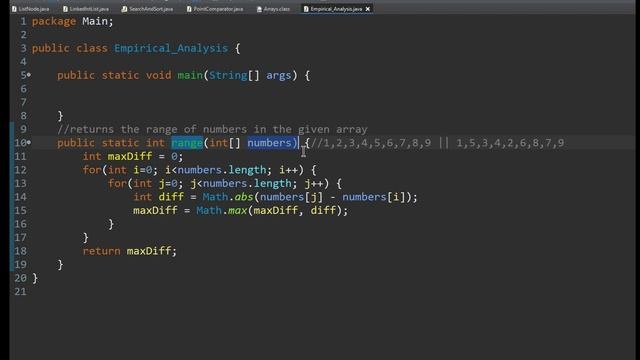Click line number 21 in the gutter
The height and width of the screenshot is (360, 640).
[x=20, y=291]
